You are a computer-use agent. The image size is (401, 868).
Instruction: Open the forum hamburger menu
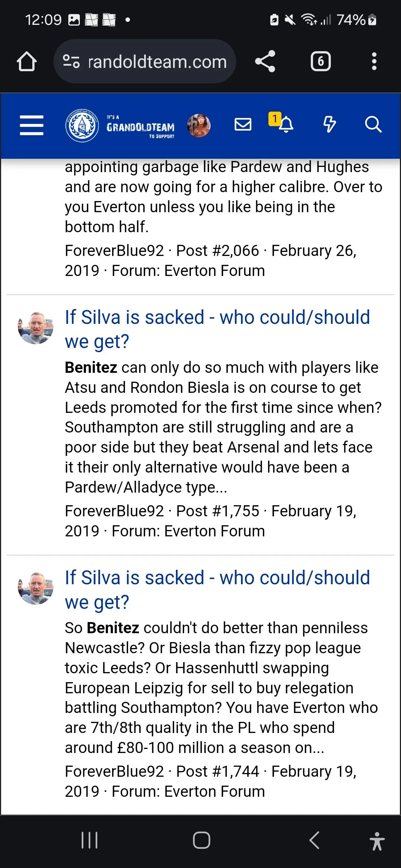[32, 125]
